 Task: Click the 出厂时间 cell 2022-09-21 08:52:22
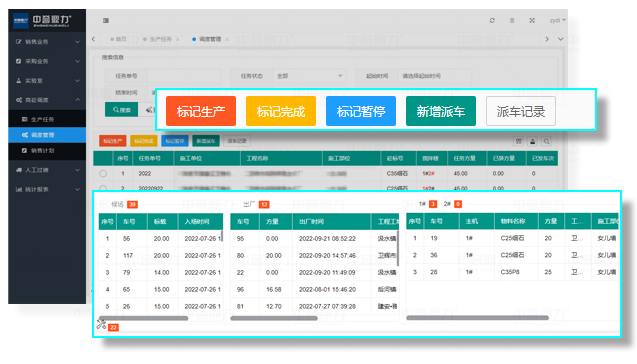(327, 238)
